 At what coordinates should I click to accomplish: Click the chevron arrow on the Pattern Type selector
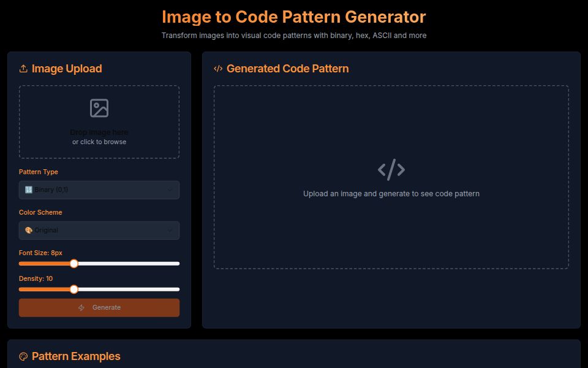pyautogui.click(x=171, y=190)
